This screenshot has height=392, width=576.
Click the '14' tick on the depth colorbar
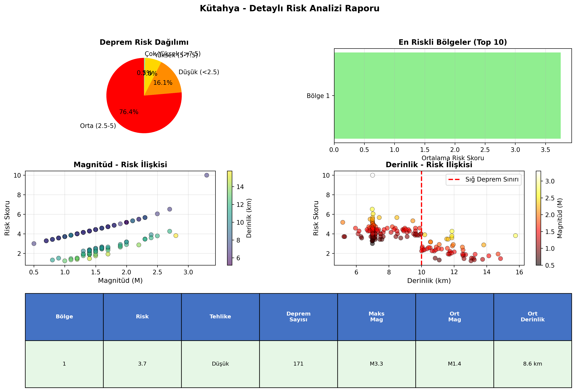[x=240, y=187]
